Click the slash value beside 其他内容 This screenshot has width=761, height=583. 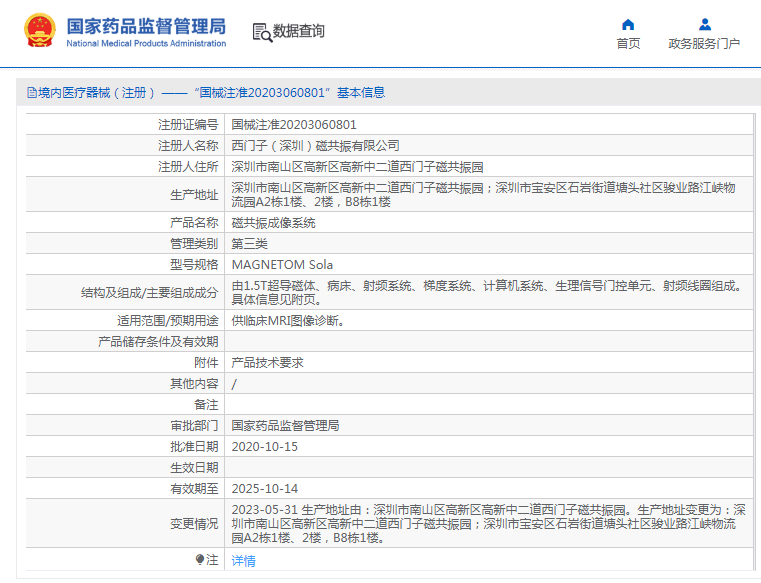pyautogui.click(x=234, y=384)
